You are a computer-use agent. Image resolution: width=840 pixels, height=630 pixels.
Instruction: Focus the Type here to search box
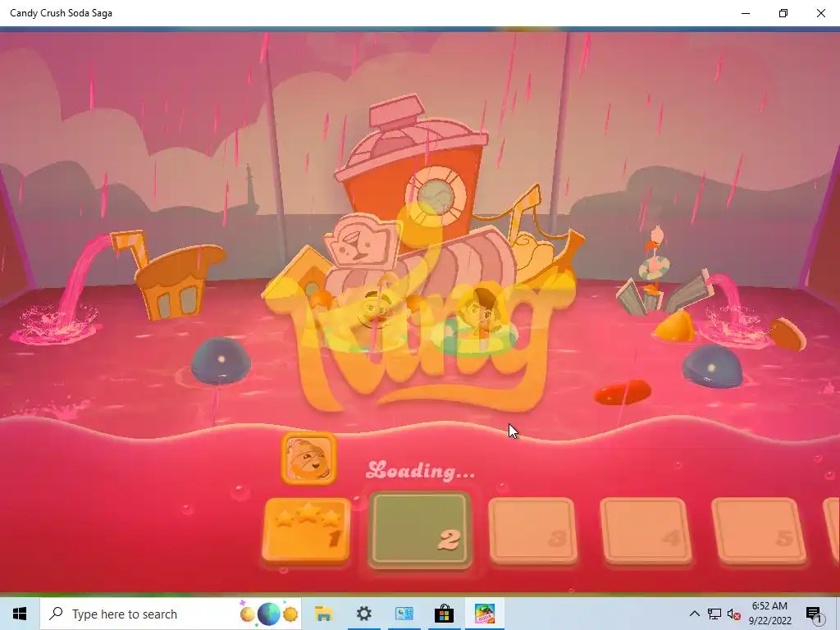point(171,614)
